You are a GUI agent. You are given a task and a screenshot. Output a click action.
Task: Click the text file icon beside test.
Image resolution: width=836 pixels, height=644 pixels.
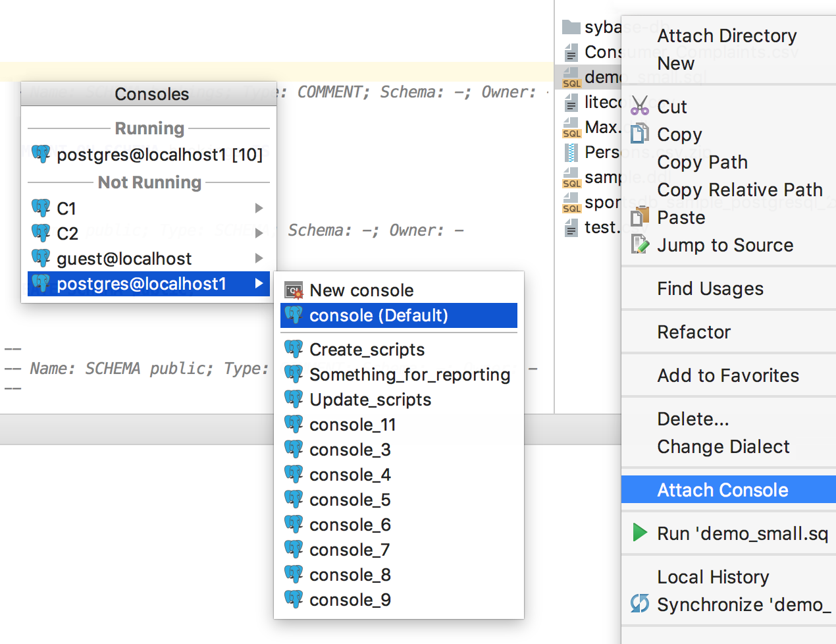coord(571,228)
